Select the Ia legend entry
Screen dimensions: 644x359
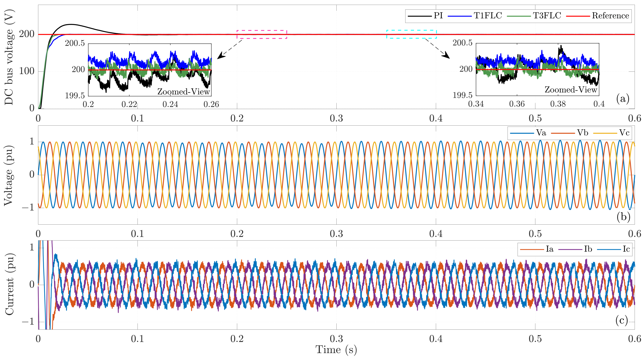537,249
